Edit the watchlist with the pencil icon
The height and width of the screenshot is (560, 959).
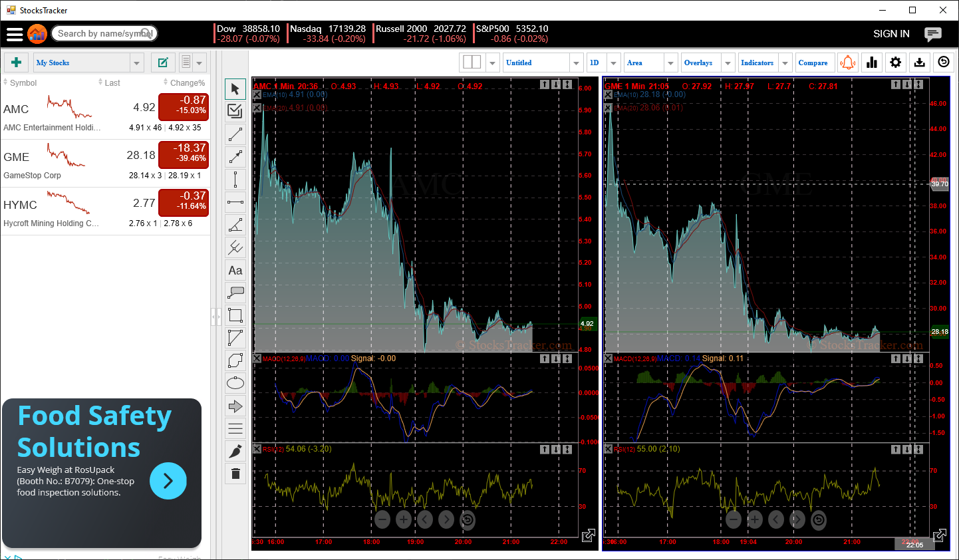click(163, 63)
